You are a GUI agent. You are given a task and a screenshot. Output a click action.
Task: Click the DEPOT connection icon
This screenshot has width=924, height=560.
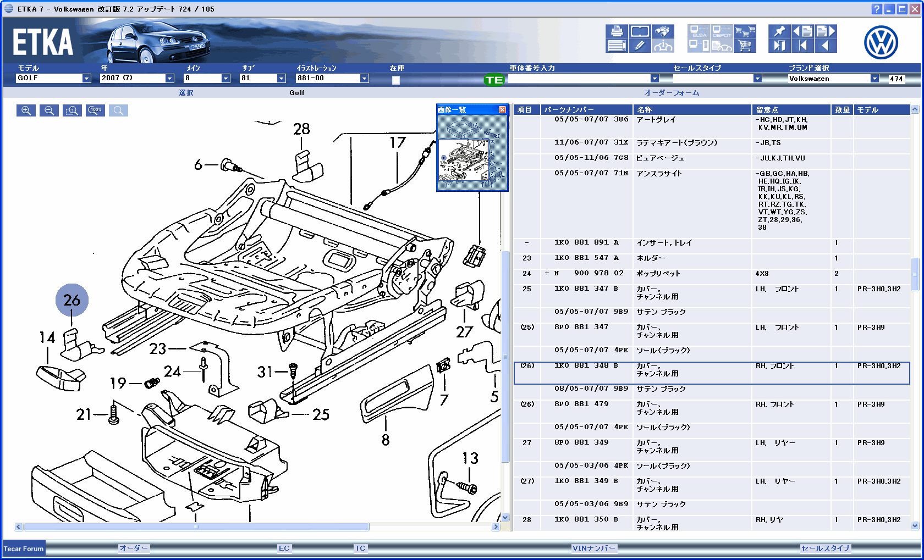click(x=722, y=31)
